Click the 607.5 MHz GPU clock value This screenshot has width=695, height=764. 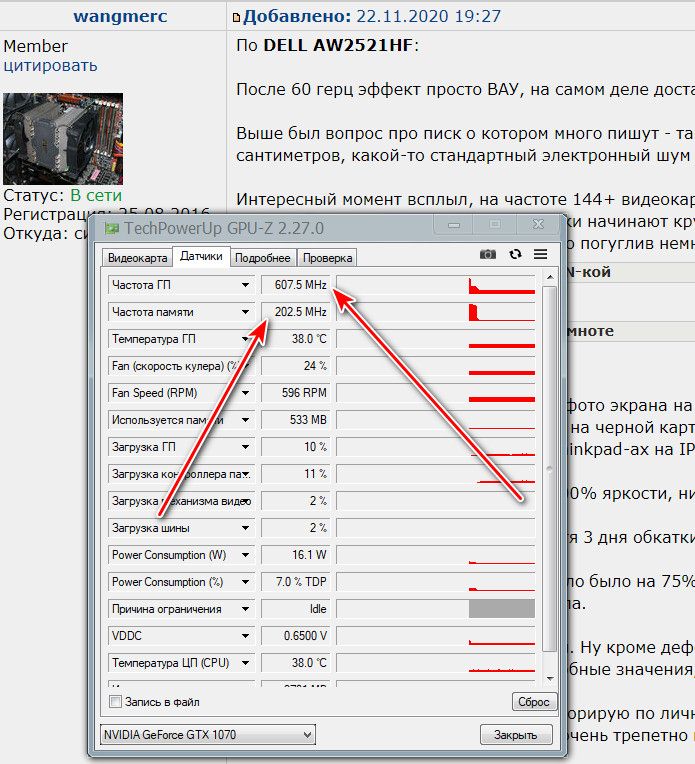tap(296, 285)
